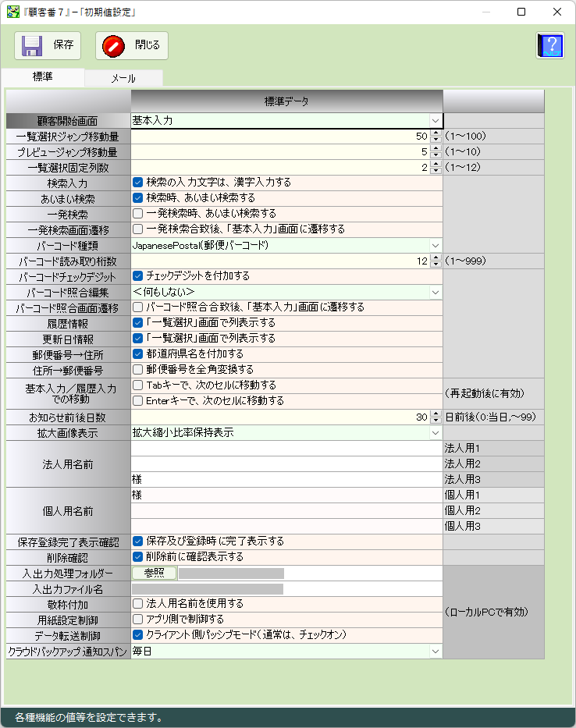
Task: Click the floppy disk 保存 icon
Action: tap(32, 45)
